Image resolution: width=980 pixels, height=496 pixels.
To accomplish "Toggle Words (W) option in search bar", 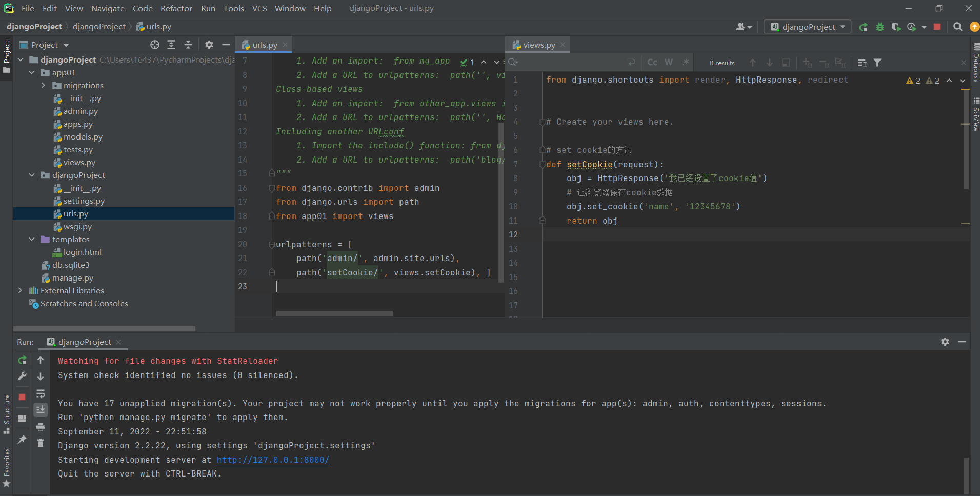I will tap(669, 62).
